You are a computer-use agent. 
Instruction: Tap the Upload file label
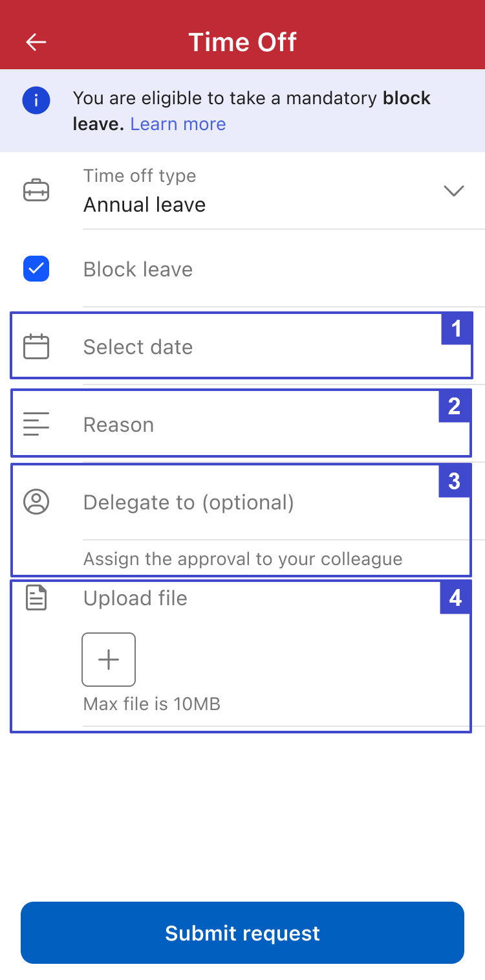(x=135, y=598)
